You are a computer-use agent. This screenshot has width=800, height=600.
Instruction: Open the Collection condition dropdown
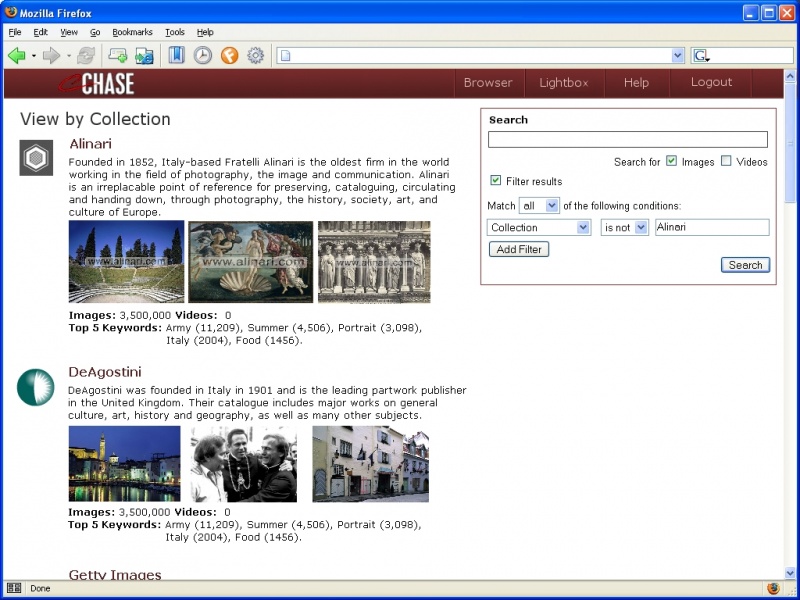tap(538, 227)
